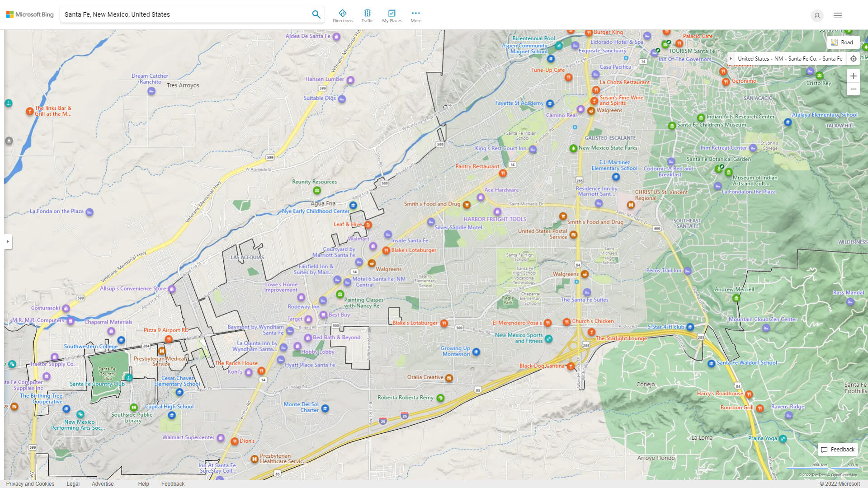Zoom out using the minus control
The image size is (868, 488).
click(x=854, y=89)
